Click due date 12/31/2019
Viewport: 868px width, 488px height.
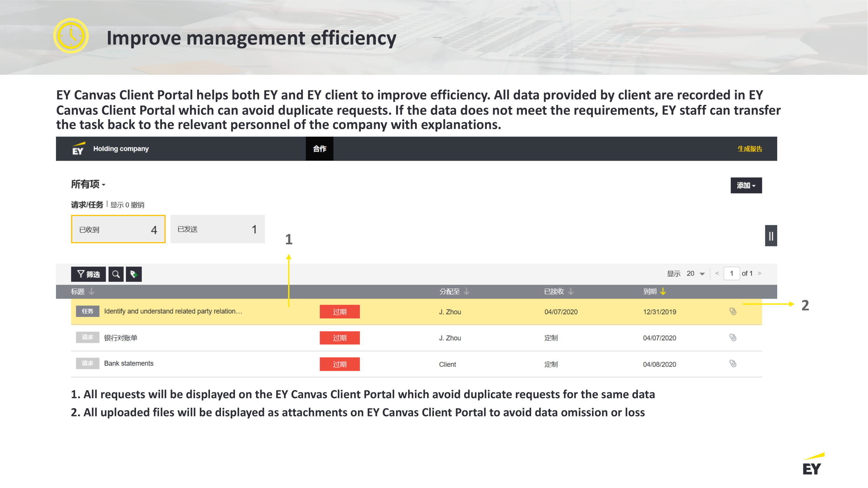tap(659, 312)
